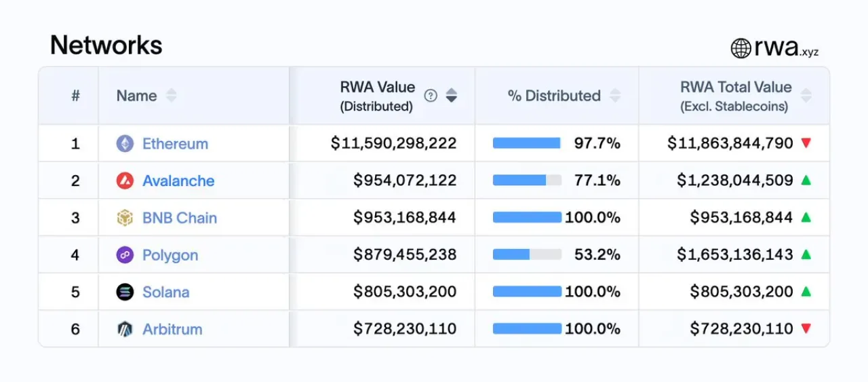Click the BNB Chain logo icon
868x382 pixels.
[125, 218]
